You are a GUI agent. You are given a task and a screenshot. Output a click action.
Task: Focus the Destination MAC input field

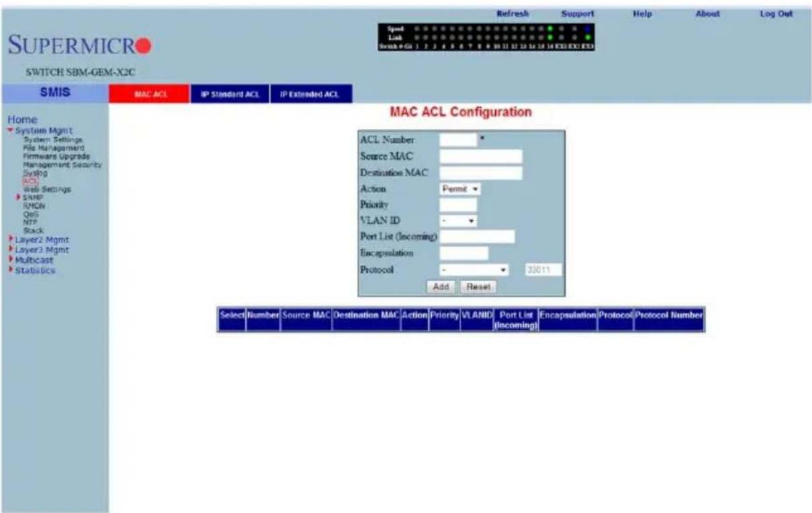(481, 173)
